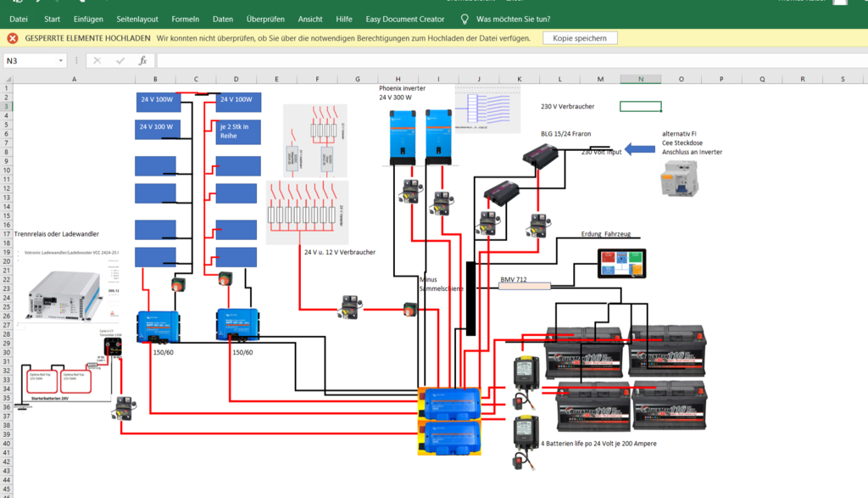Viewport: 868px width, 498px height.
Task: Select the lower Lynx distributor image
Action: [449, 438]
